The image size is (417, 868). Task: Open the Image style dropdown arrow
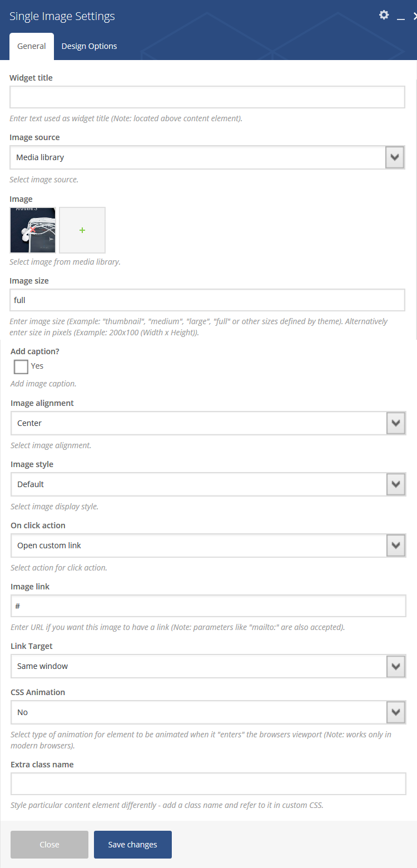tap(395, 484)
